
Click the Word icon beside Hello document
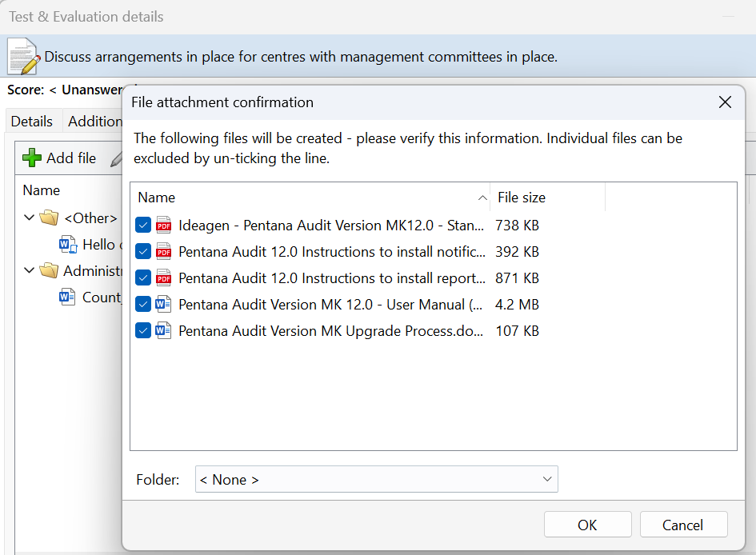[x=67, y=244]
